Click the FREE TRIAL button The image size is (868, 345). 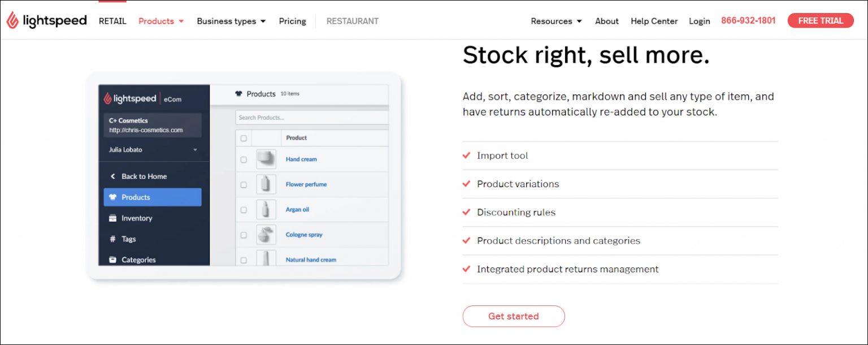pyautogui.click(x=820, y=21)
